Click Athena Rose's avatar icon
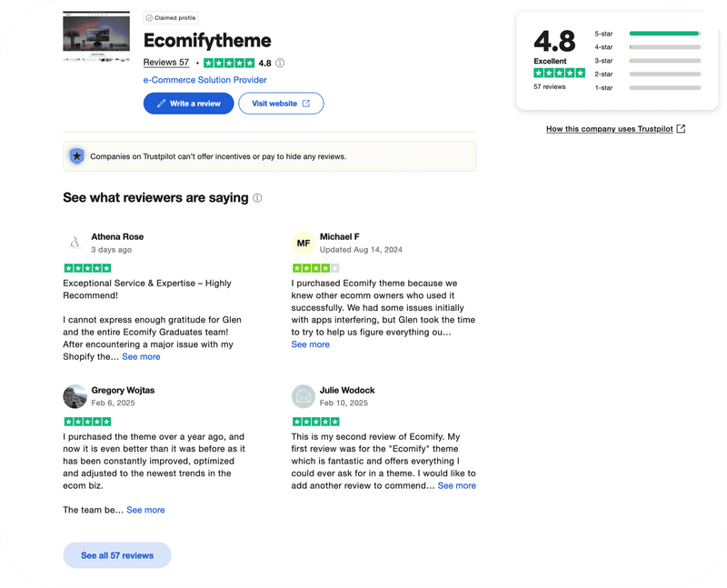 click(75, 243)
